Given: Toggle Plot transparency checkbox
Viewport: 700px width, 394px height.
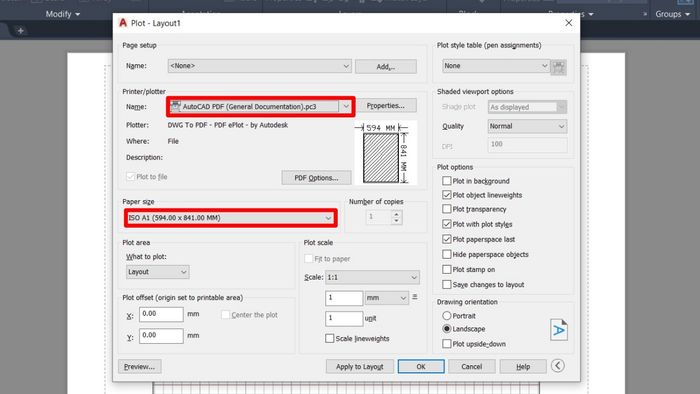Looking at the screenshot, I should pyautogui.click(x=446, y=209).
